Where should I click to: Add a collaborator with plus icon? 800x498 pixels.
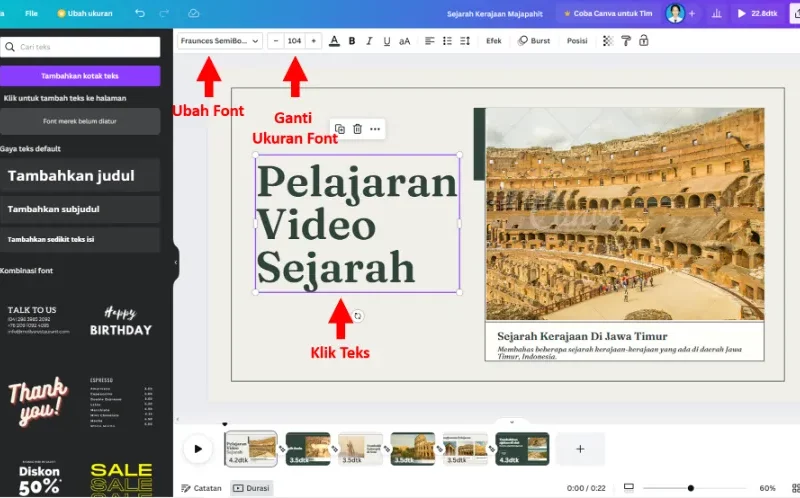(x=692, y=14)
